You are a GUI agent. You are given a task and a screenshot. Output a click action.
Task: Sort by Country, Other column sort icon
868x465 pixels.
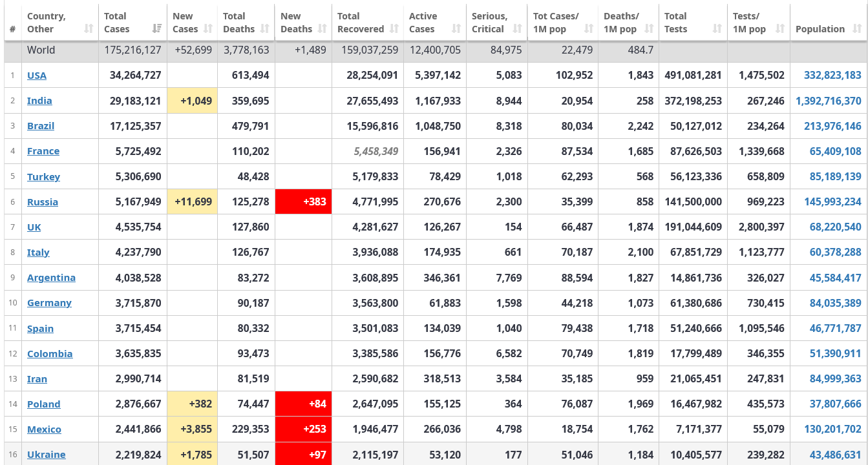tap(89, 29)
